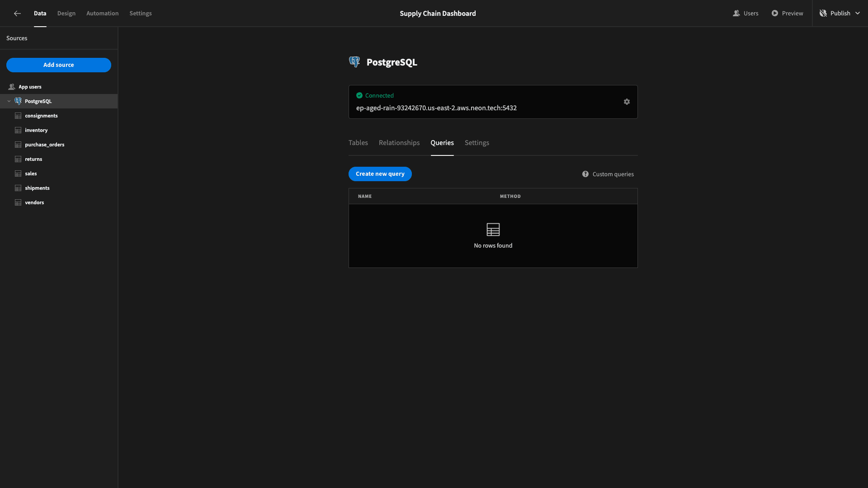
Task: Expand the PostgreSQL source tree item
Action: pyautogui.click(x=9, y=101)
